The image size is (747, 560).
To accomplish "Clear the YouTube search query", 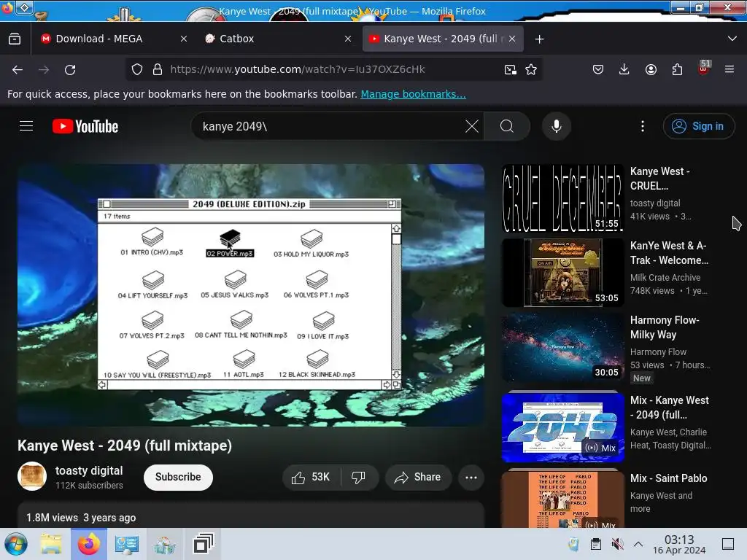I will point(472,126).
